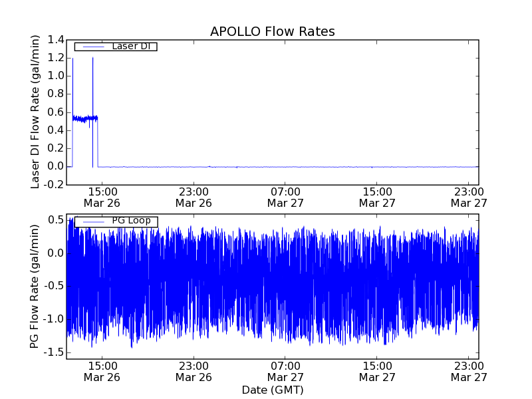532x399 pixels.
Task: Click the 'PG Flow Rate (gal/min)' axis label
Action: tap(35, 287)
